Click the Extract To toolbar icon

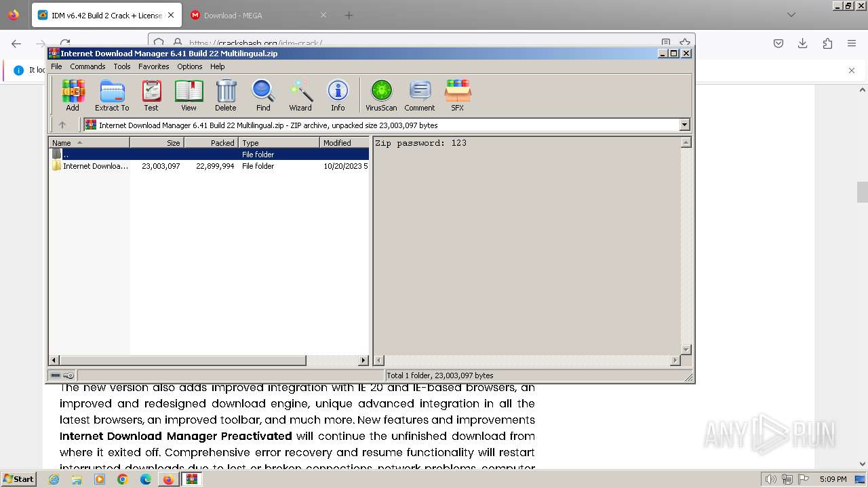(x=112, y=95)
